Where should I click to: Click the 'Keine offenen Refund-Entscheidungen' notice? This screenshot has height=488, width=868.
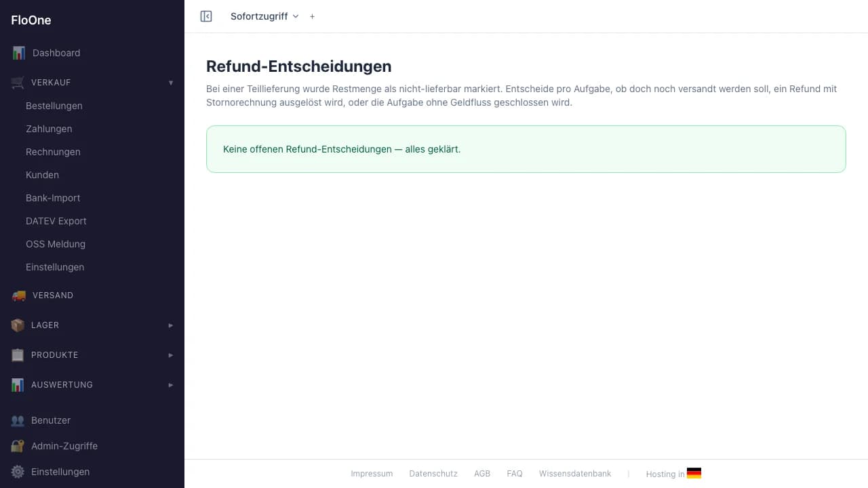tap(526, 149)
